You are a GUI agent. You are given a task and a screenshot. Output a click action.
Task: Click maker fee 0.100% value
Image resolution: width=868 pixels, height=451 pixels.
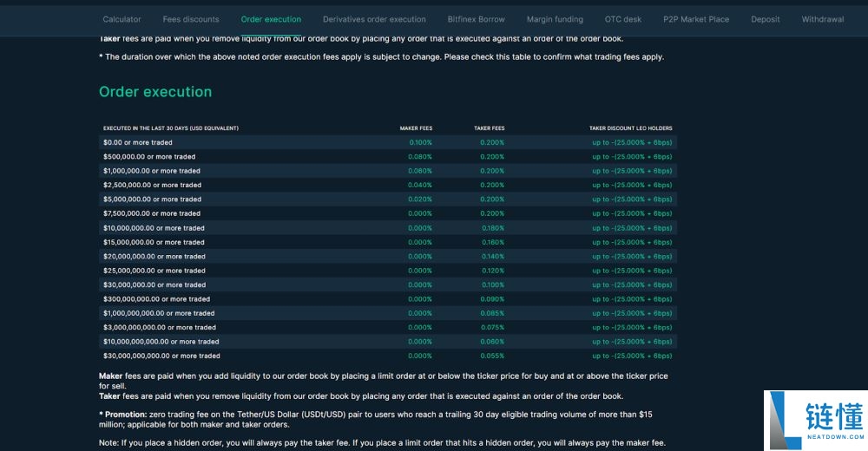coord(421,142)
